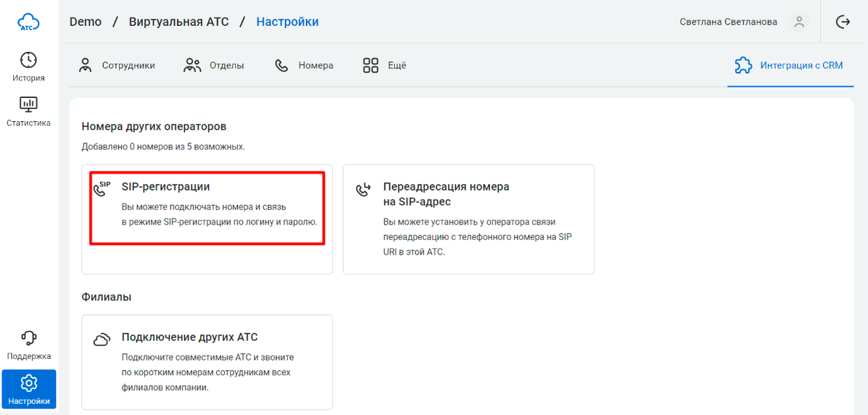Viewport: 868px width, 415px height.
Task: Click the cloud icon on Филиалы card
Action: pos(102,339)
